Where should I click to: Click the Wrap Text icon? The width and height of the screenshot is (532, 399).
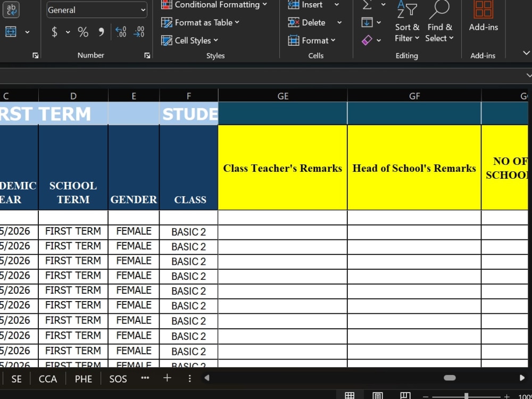click(x=11, y=9)
